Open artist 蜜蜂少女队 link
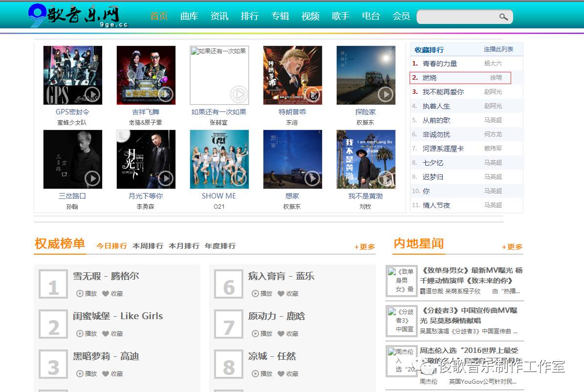Viewport: 584px width, 392px height. click(72, 123)
